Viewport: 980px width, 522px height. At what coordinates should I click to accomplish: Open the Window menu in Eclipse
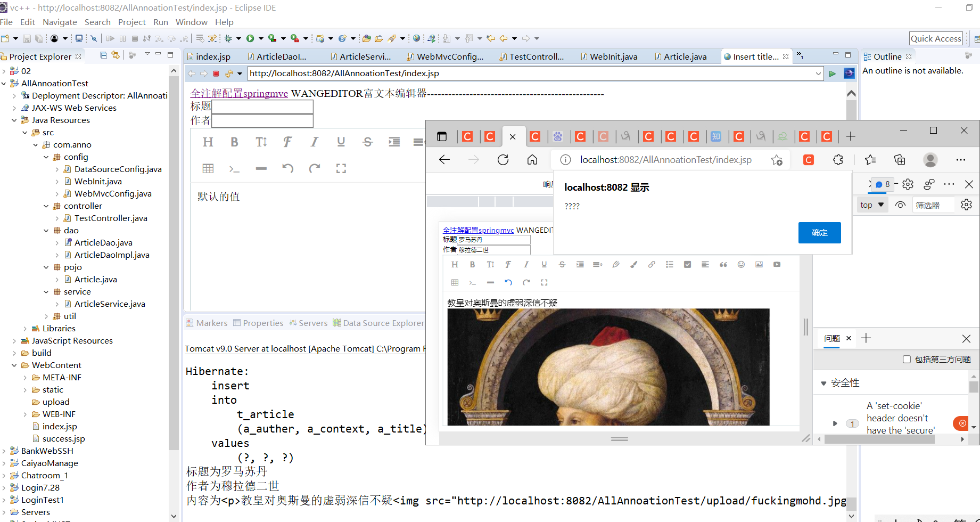click(191, 22)
